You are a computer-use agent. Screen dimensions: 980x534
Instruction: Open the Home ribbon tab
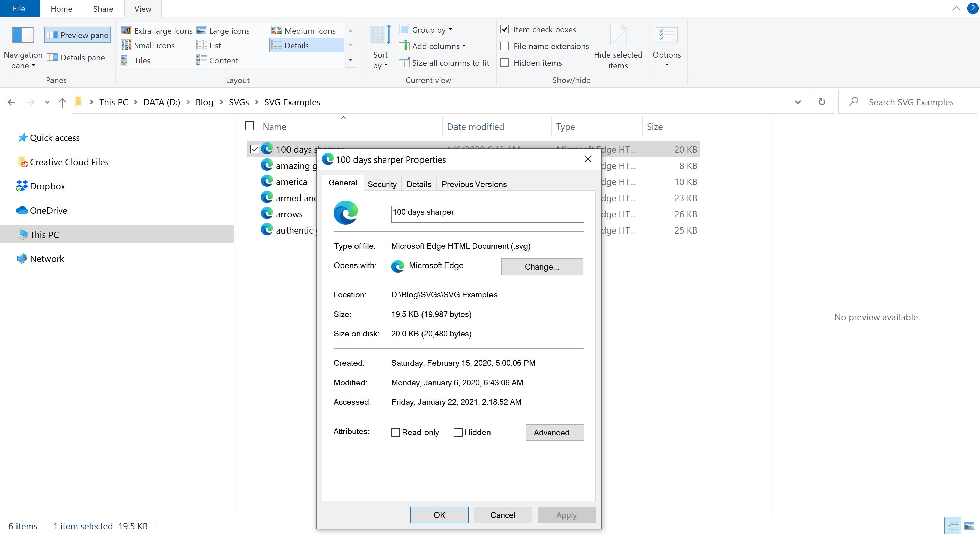point(61,9)
